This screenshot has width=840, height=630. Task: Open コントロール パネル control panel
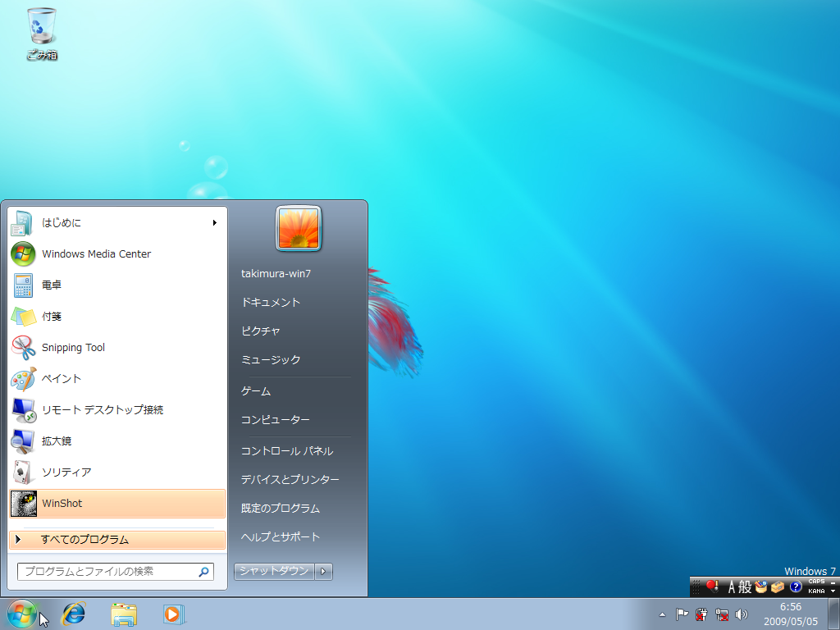point(286,451)
